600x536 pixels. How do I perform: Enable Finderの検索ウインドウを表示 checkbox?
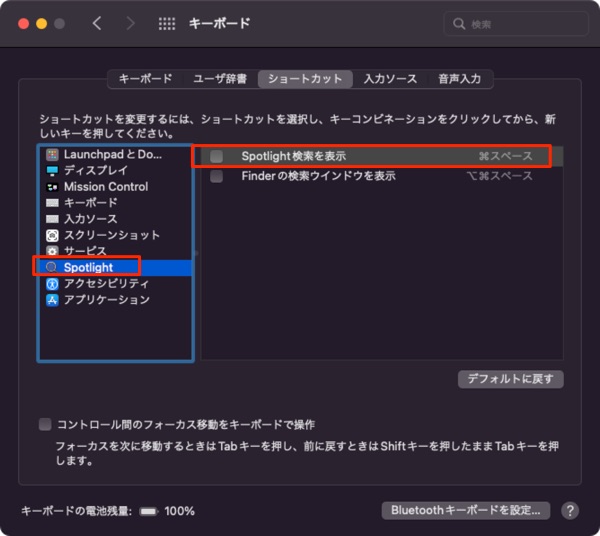tap(217, 176)
